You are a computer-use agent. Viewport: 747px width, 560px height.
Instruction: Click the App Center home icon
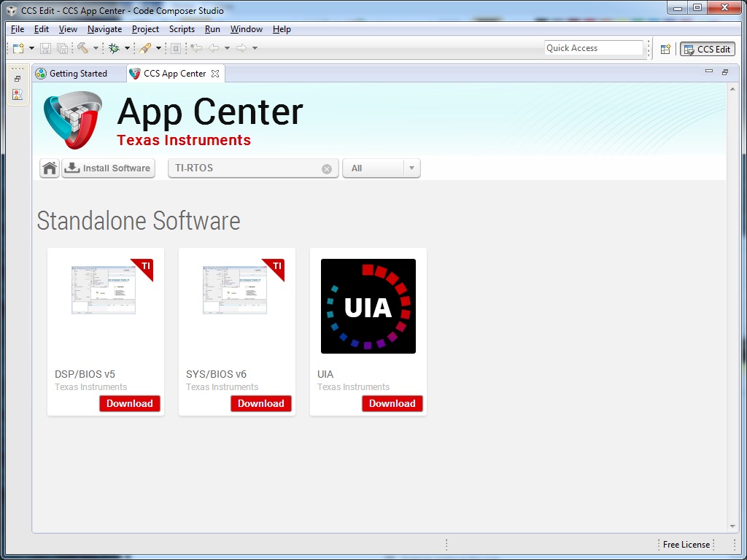pos(50,168)
